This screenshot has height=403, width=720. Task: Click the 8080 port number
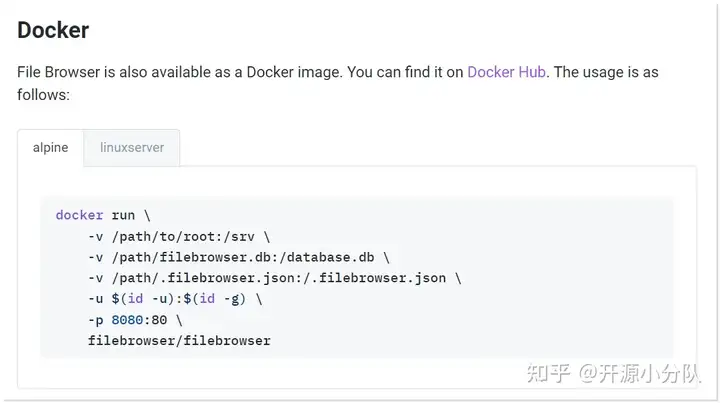pos(127,320)
